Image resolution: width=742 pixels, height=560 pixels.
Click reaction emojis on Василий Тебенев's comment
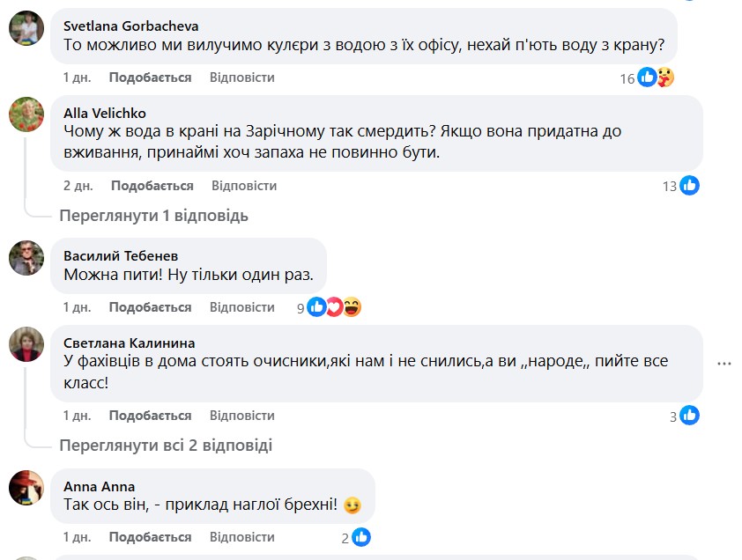click(334, 307)
